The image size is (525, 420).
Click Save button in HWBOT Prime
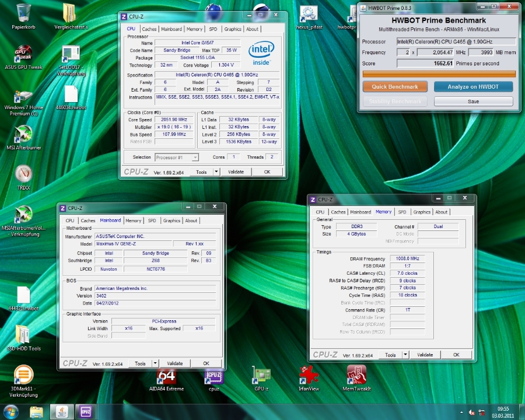tap(473, 101)
